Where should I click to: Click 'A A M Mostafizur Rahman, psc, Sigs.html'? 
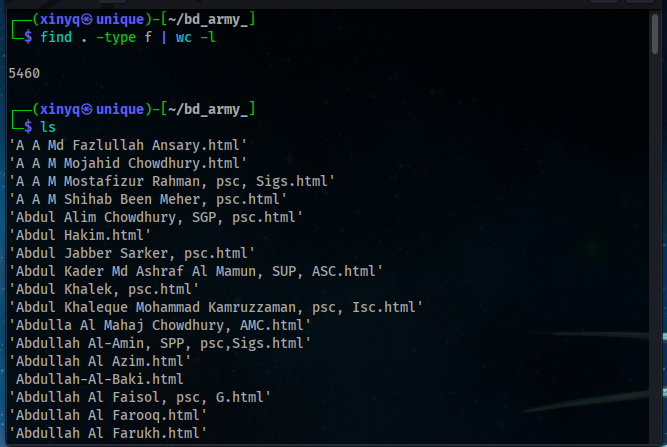pos(171,181)
